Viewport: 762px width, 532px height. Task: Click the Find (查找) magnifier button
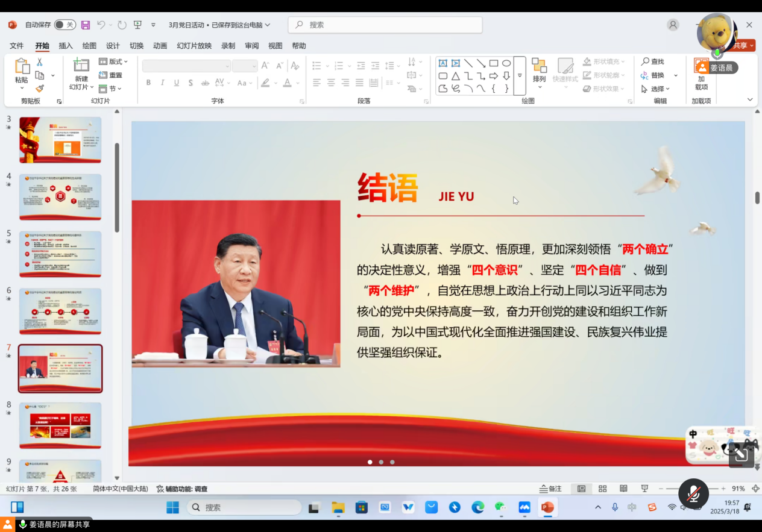pos(653,61)
